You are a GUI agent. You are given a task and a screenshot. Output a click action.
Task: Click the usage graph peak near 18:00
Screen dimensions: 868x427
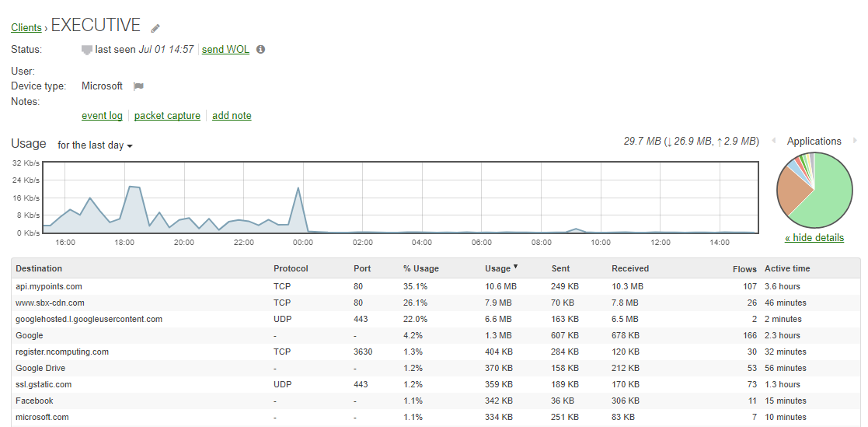(133, 187)
